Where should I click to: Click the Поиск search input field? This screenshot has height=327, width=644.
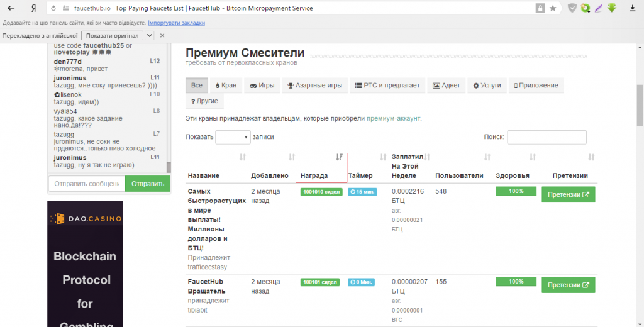[x=547, y=137]
